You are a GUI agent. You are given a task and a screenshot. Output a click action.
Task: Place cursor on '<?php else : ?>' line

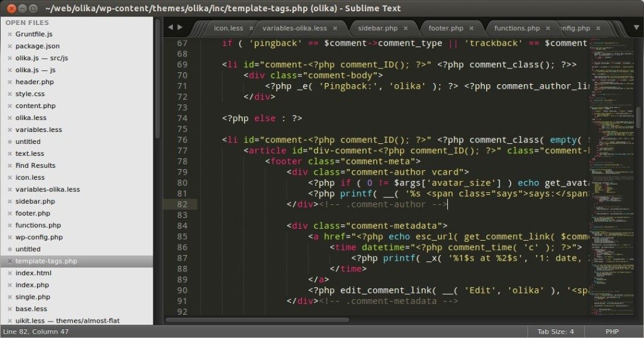[262, 119]
